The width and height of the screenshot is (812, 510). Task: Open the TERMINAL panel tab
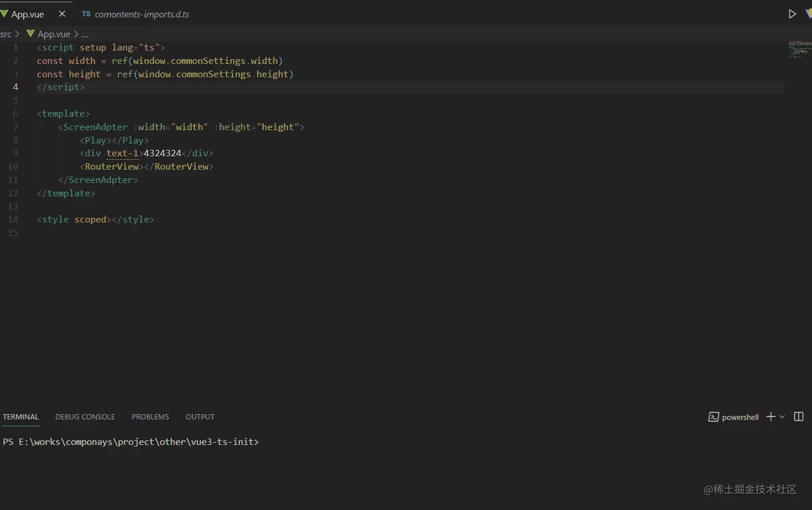(x=21, y=417)
